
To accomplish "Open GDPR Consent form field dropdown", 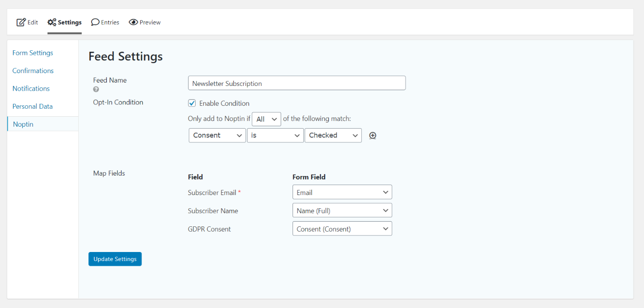I will pos(342,229).
